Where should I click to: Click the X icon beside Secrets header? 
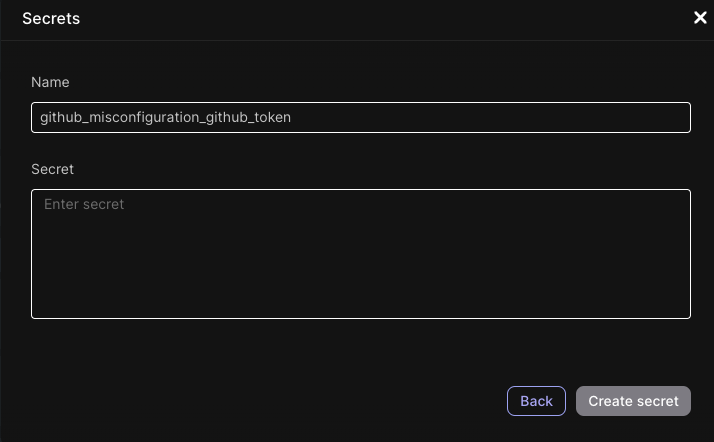700,18
